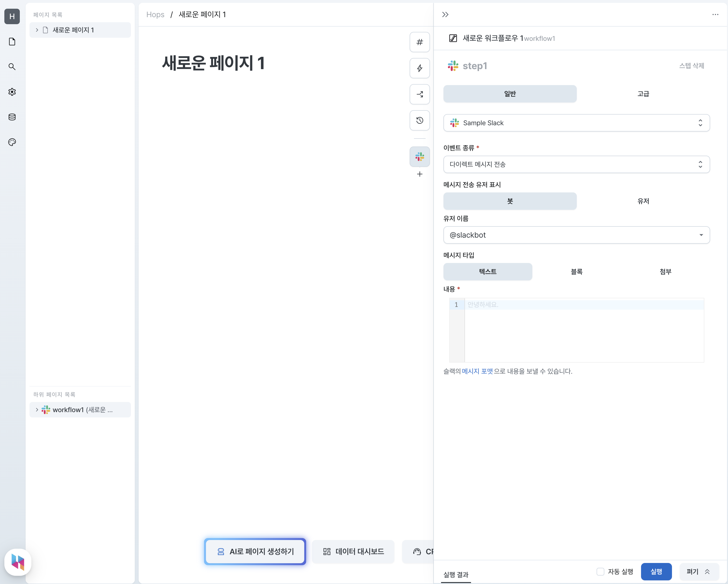
Task: Collapse the right panel with double chevron
Action: [x=445, y=15]
